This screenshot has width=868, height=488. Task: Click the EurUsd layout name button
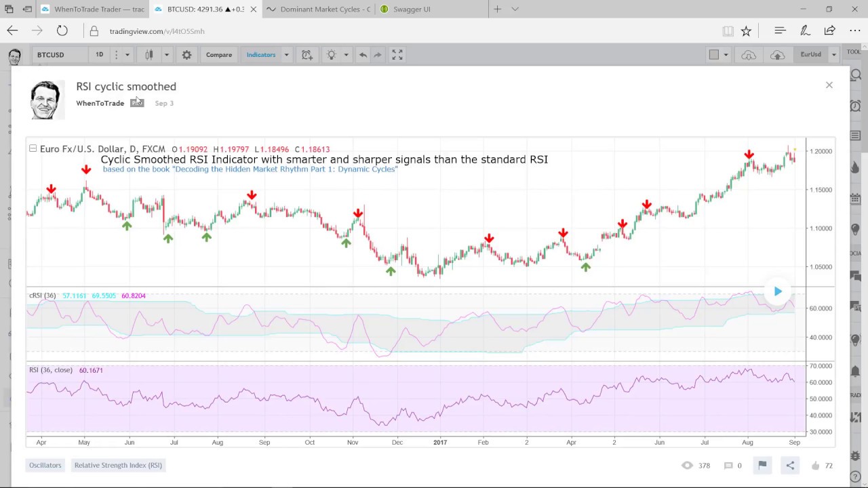[810, 55]
